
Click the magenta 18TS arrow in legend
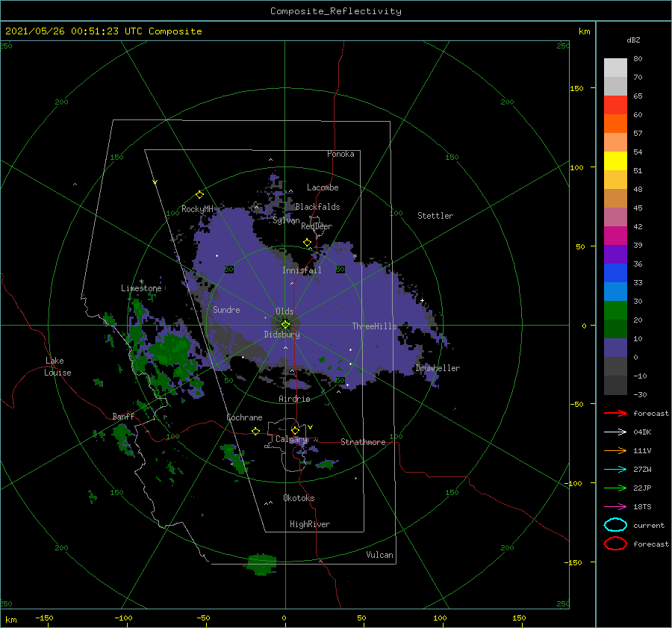[x=615, y=507]
